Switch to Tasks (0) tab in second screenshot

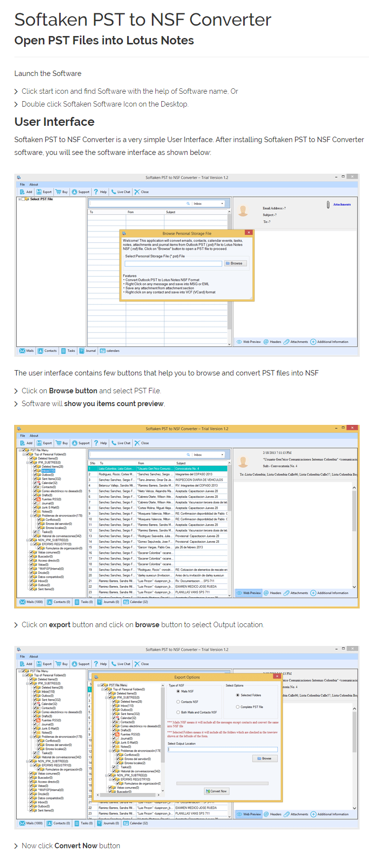tap(83, 602)
